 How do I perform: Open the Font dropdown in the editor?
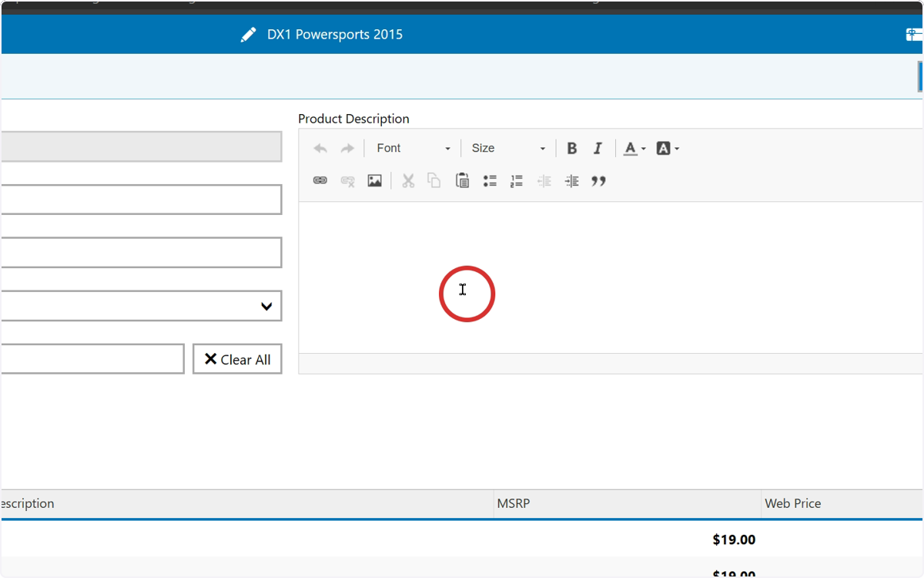(413, 149)
